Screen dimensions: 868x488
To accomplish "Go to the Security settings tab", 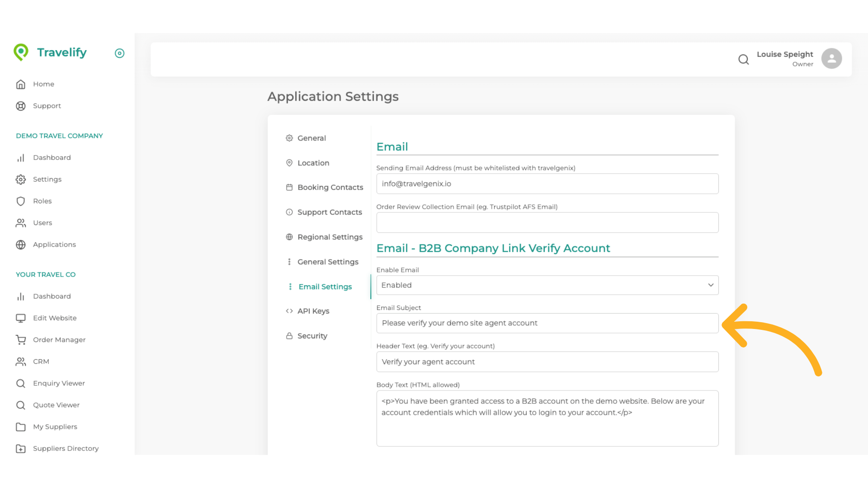I will click(312, 336).
